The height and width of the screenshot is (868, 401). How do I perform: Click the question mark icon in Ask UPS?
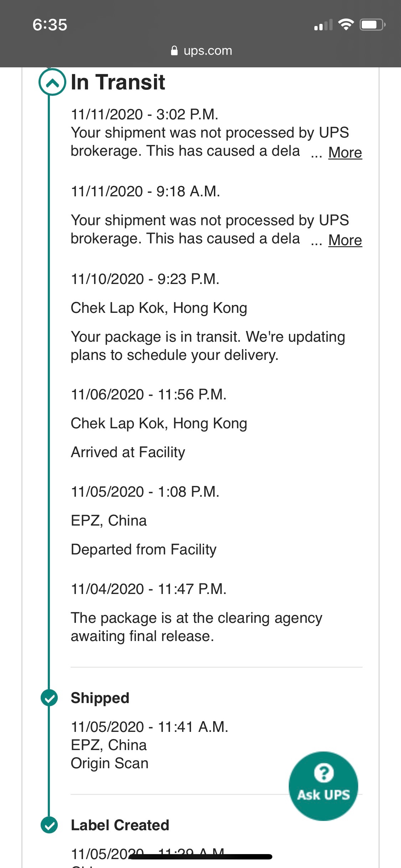(x=324, y=773)
